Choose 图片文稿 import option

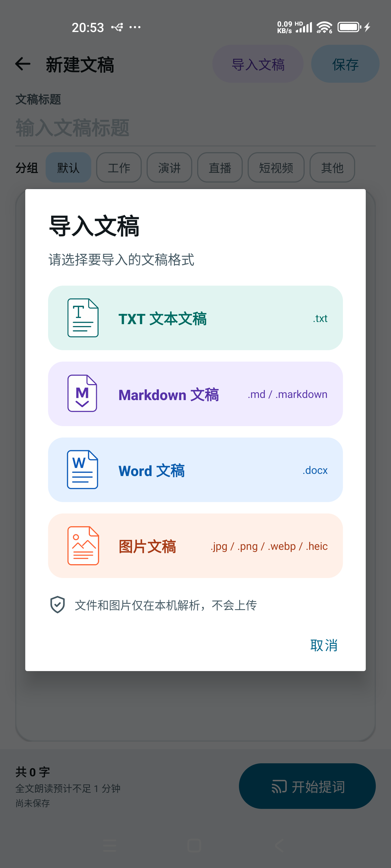click(195, 545)
